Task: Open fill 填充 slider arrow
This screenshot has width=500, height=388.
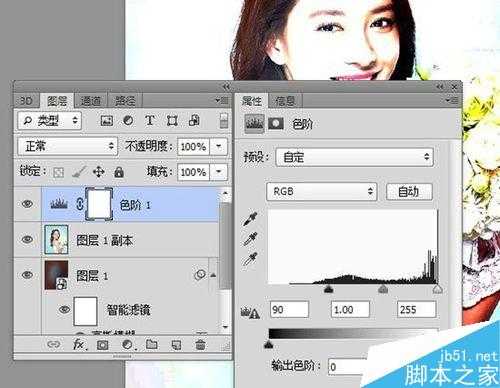Action: (219, 172)
